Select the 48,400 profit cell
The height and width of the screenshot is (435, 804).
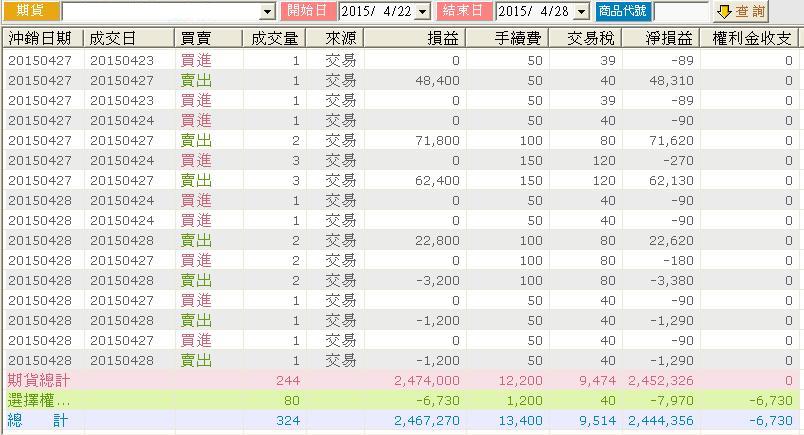coord(437,81)
